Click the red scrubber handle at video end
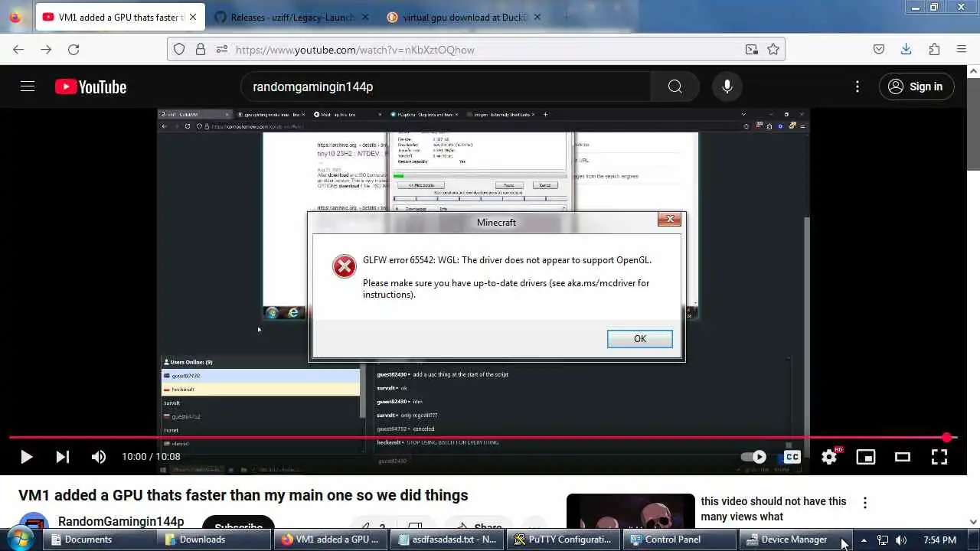This screenshot has height=551, width=980. 947,438
